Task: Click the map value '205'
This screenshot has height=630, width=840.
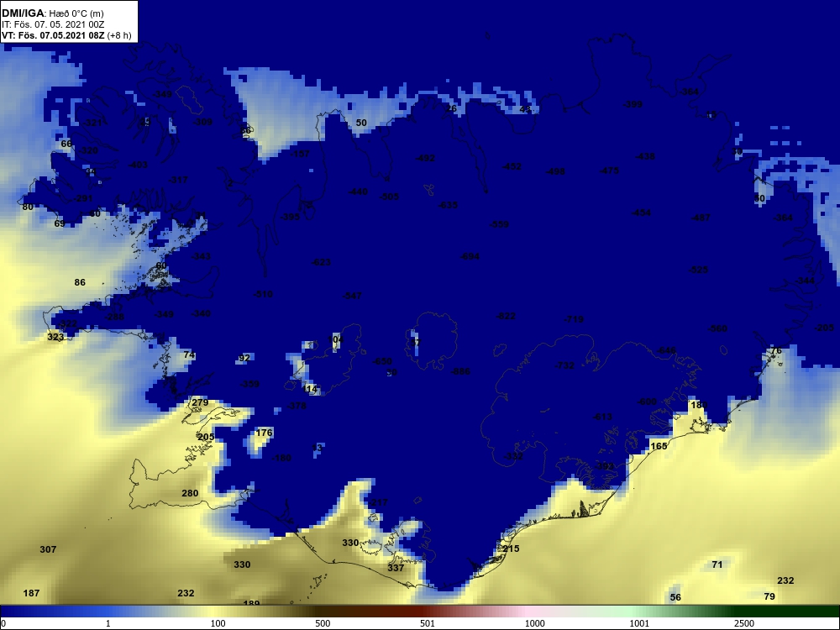Action: point(207,437)
